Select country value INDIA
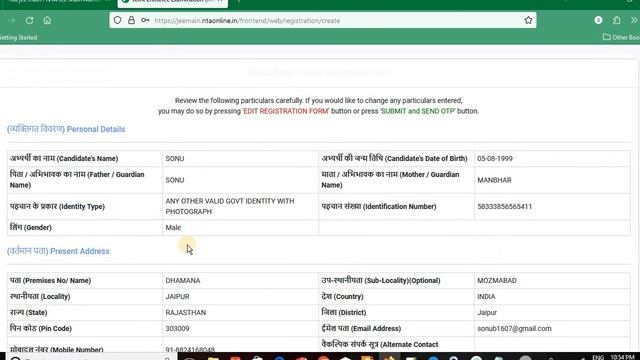Viewport: 640px width, 360px height. [486, 296]
